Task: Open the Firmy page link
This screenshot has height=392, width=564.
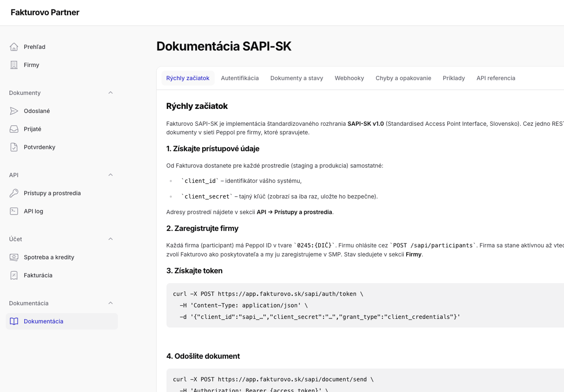Action: coord(62,65)
